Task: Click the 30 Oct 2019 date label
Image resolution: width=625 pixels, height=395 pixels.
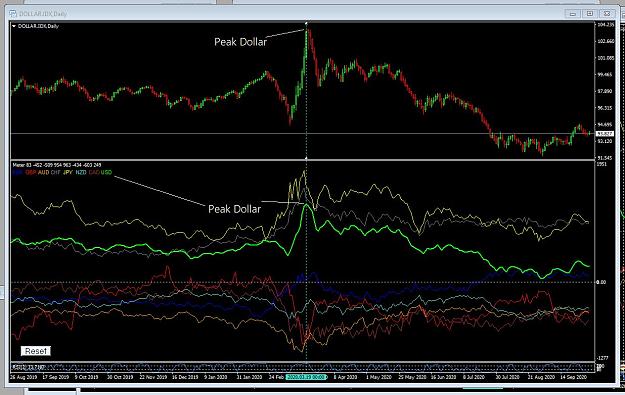Action: pyautogui.click(x=120, y=377)
